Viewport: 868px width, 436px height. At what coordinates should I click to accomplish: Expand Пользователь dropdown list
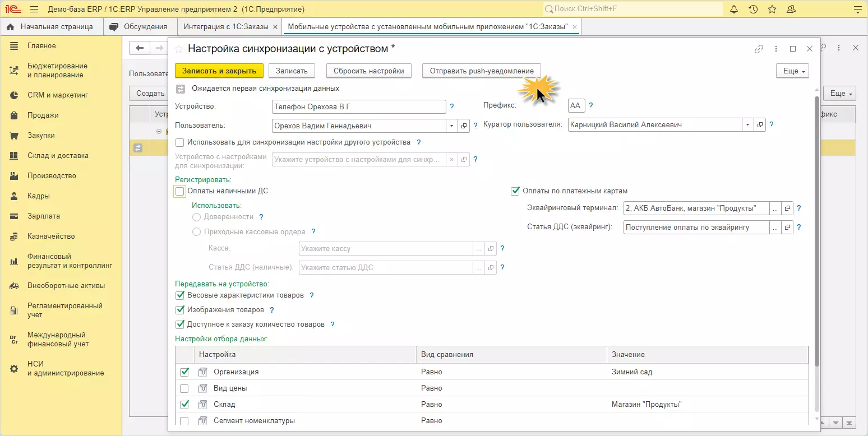point(452,126)
